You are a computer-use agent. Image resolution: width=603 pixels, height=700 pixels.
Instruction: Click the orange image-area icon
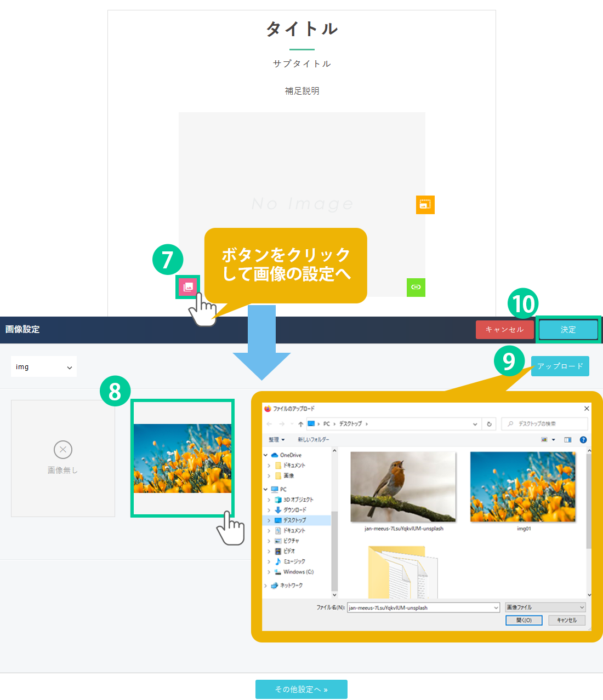tap(425, 205)
